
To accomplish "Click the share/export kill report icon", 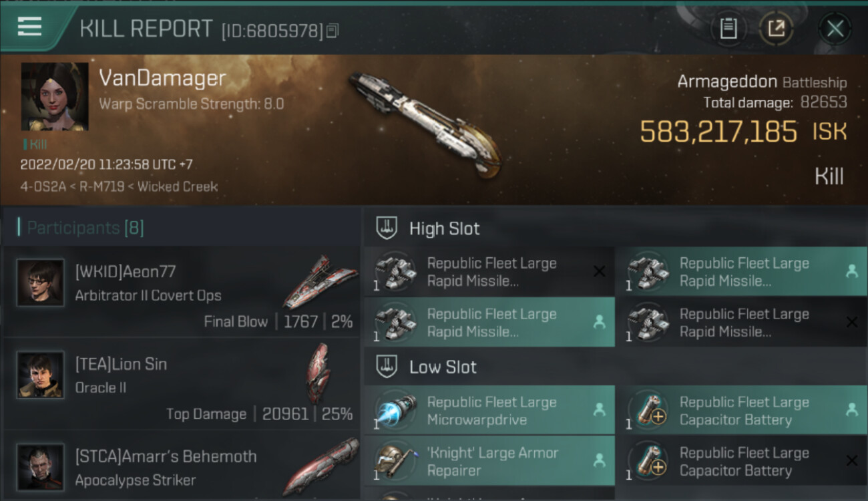I will 776,29.
